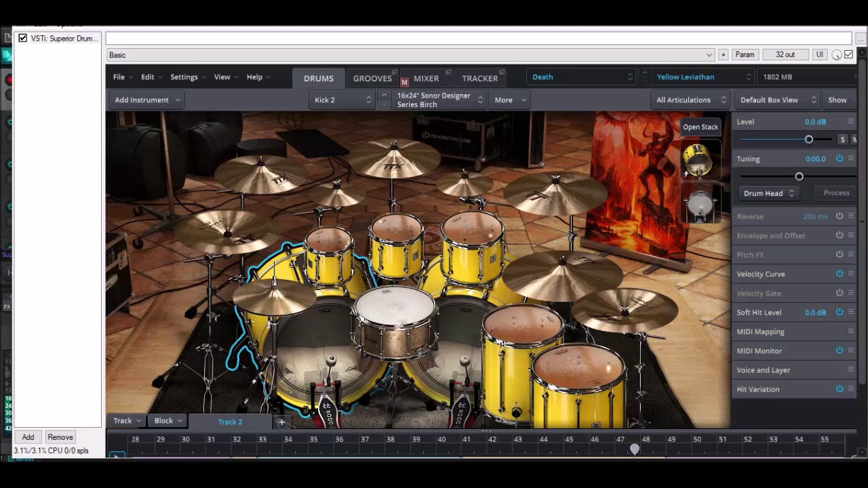Detach the MIXER tab window icon
Image resolution: width=868 pixels, height=488 pixels.
448,72
